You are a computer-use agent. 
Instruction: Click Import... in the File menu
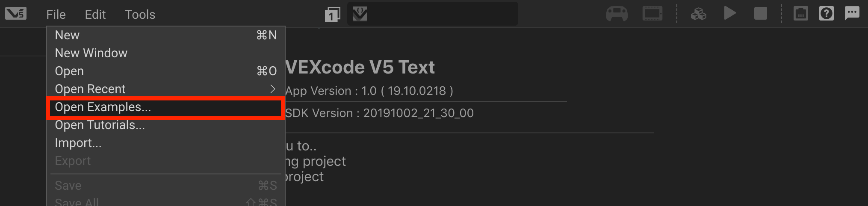(x=78, y=143)
